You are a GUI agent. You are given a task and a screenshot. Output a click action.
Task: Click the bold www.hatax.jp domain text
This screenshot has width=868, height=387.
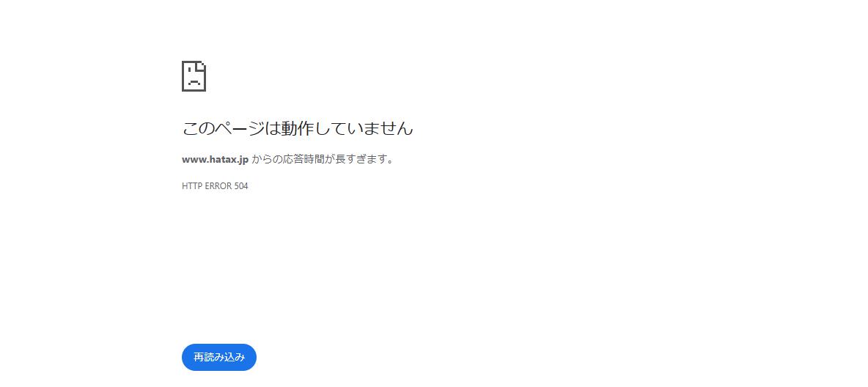[x=216, y=160]
